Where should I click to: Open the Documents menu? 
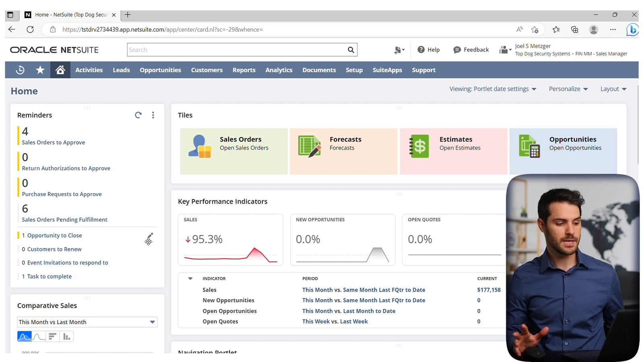click(319, 70)
